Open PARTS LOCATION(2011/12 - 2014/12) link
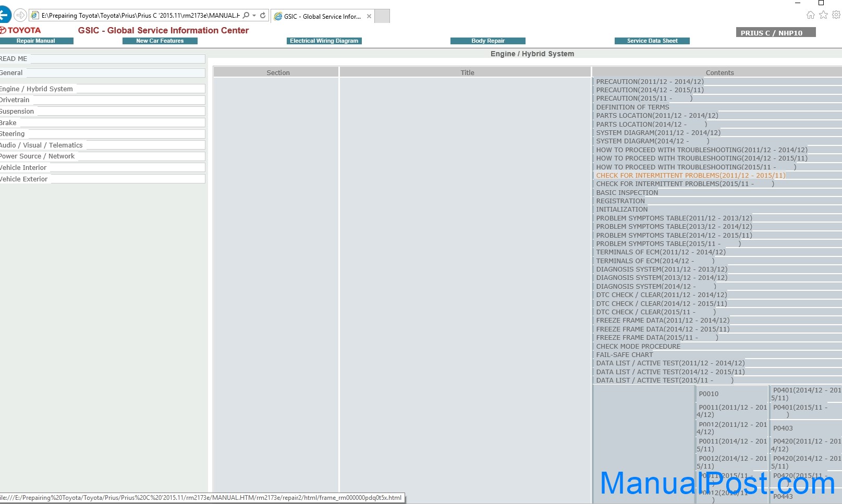 click(x=657, y=116)
